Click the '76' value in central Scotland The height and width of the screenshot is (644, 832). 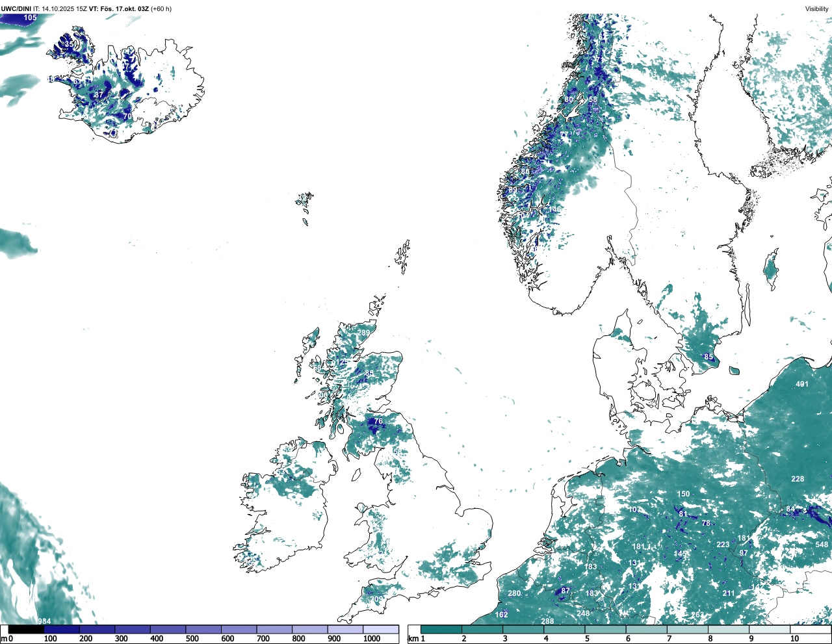[x=378, y=422]
